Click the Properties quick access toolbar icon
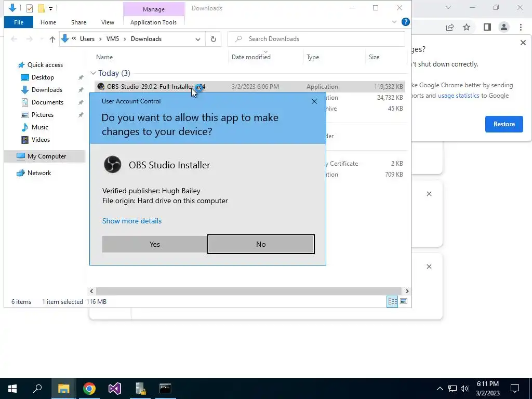This screenshot has height=399, width=532. [x=30, y=8]
